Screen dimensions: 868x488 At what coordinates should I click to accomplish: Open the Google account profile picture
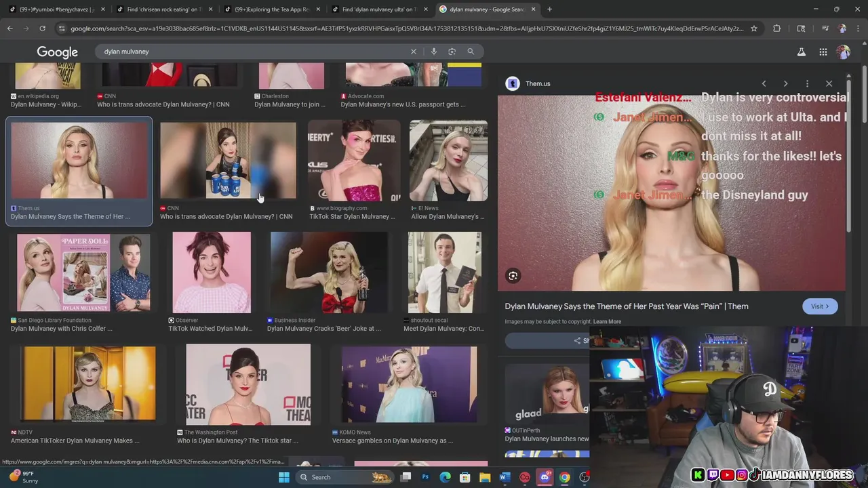pyautogui.click(x=844, y=52)
